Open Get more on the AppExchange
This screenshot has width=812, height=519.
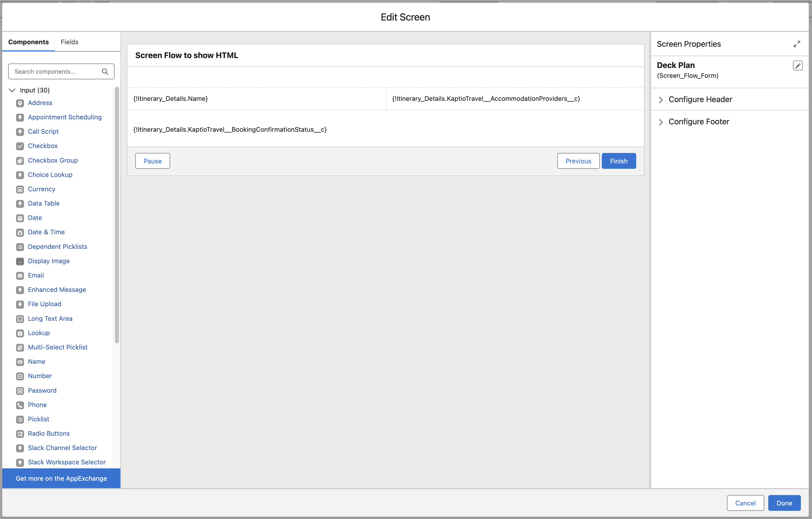point(61,478)
